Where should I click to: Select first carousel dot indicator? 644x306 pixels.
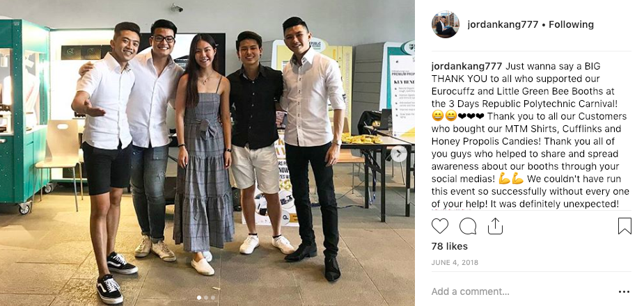[x=199, y=298]
